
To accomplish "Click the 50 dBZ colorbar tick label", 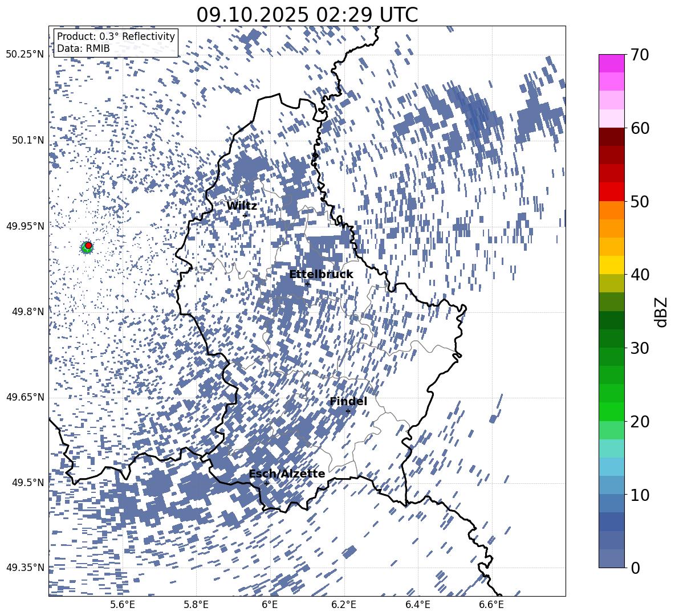I will 639,201.
